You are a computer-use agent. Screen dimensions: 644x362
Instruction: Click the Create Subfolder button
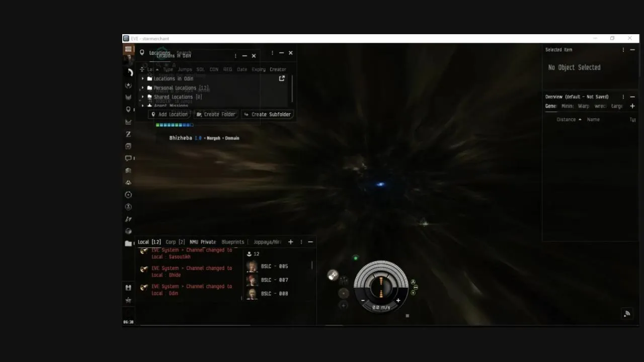point(267,114)
